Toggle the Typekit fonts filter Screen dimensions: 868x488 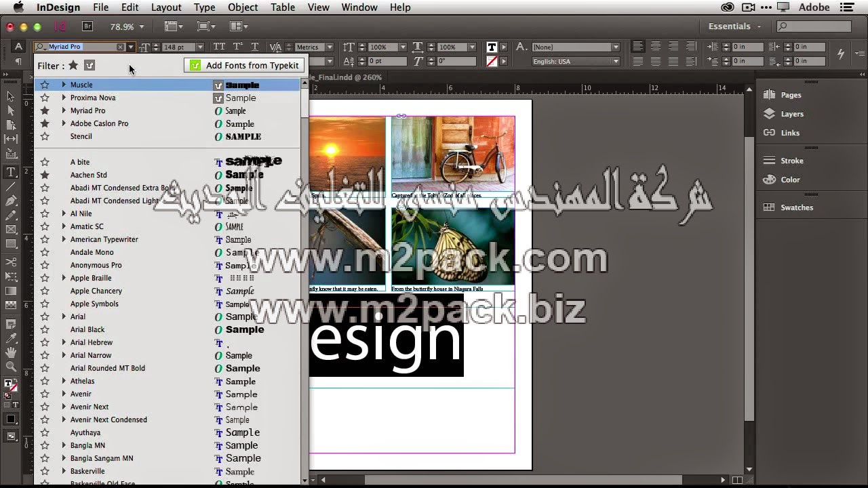(90, 65)
